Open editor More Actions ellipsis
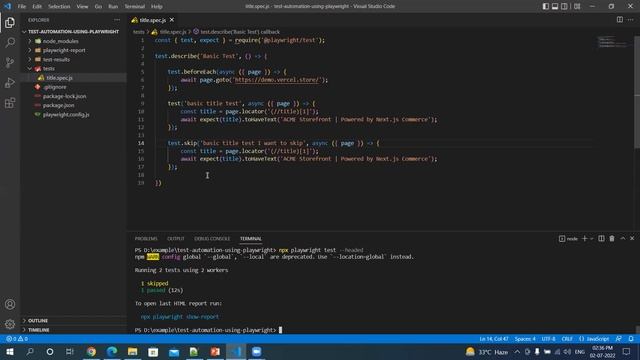 (631, 20)
